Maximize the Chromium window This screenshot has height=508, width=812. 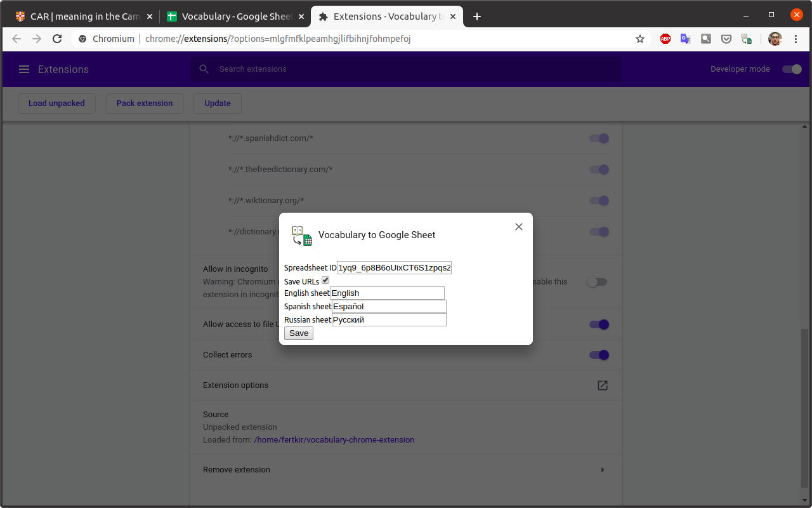tap(771, 15)
